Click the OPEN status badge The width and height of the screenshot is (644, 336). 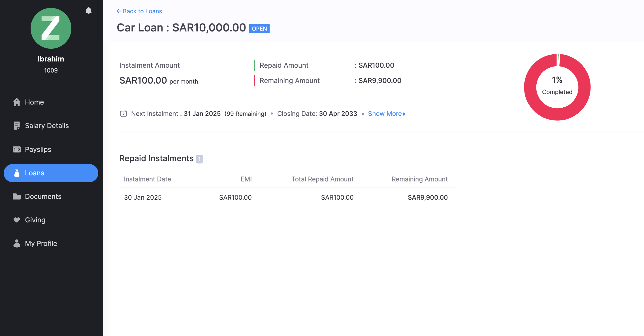[259, 29]
